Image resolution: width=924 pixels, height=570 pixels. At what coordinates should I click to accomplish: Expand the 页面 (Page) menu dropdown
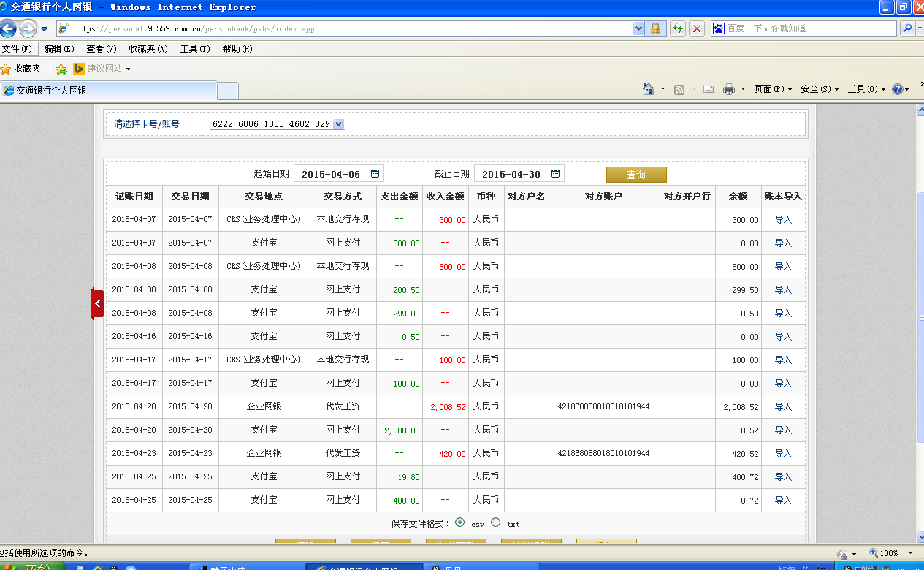click(773, 89)
